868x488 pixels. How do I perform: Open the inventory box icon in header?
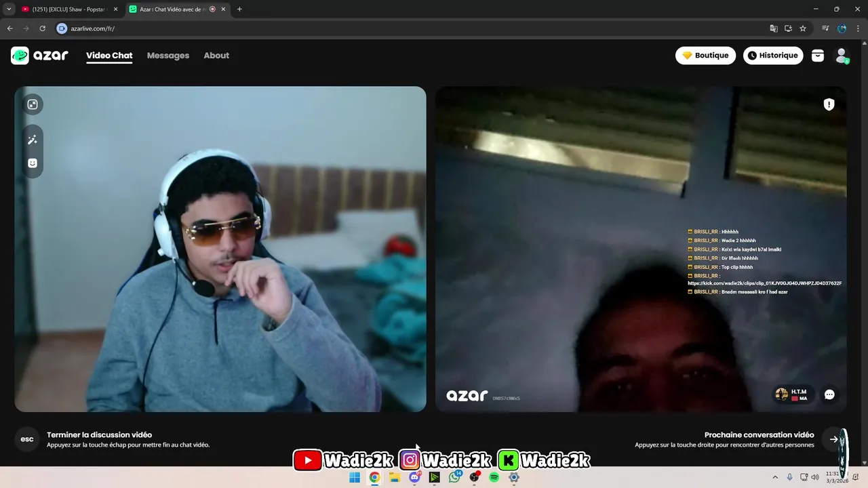pos(818,56)
